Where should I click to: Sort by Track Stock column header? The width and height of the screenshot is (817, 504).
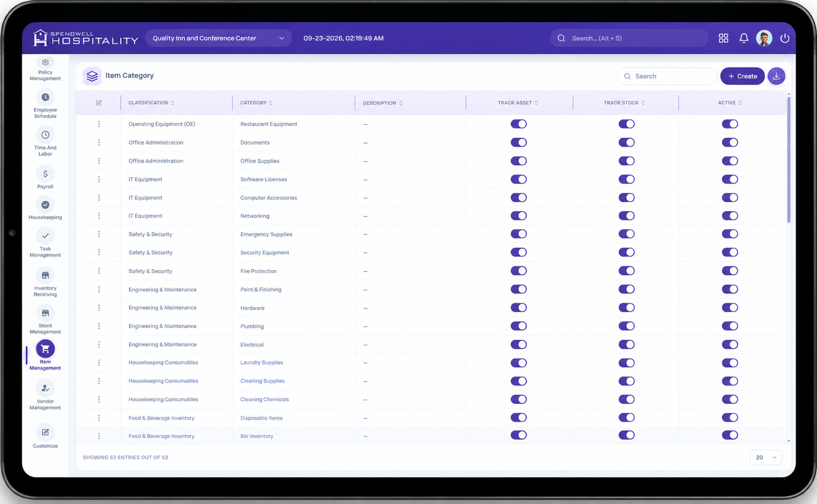click(x=624, y=103)
